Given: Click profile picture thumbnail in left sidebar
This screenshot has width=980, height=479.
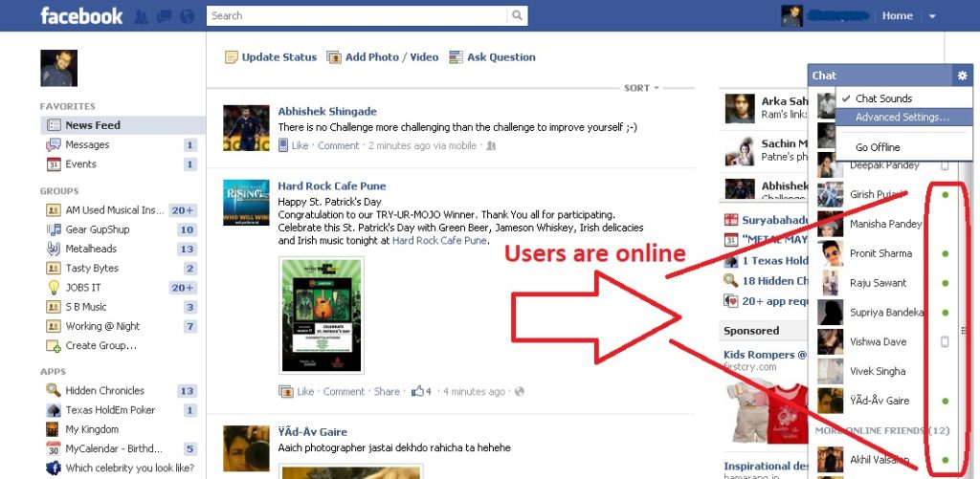Looking at the screenshot, I should (x=58, y=68).
